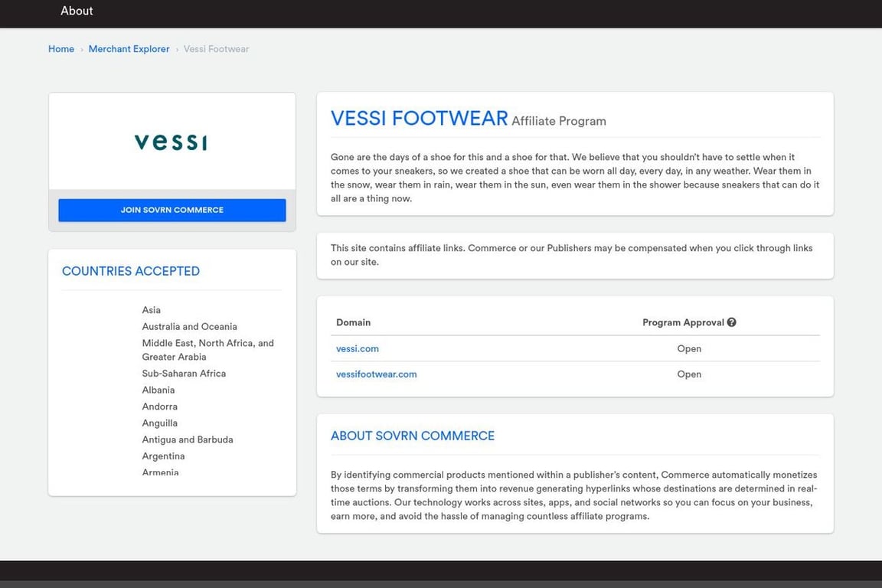The height and width of the screenshot is (588, 882).
Task: Select Vessi Footwear breadcrumb text
Action: (216, 49)
